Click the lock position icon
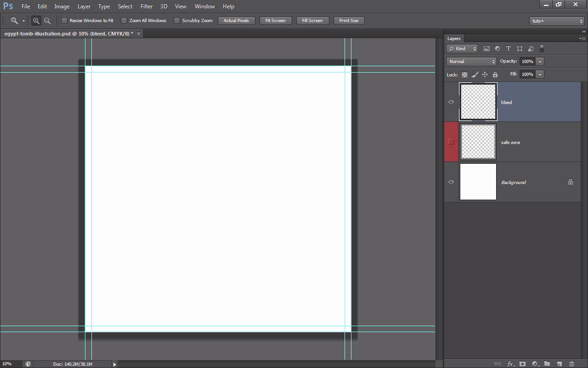 pyautogui.click(x=485, y=75)
